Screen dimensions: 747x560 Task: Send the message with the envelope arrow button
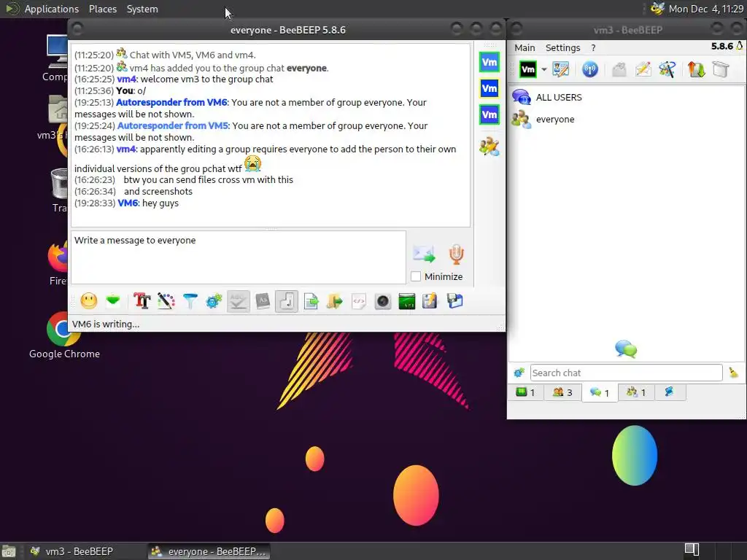(424, 254)
